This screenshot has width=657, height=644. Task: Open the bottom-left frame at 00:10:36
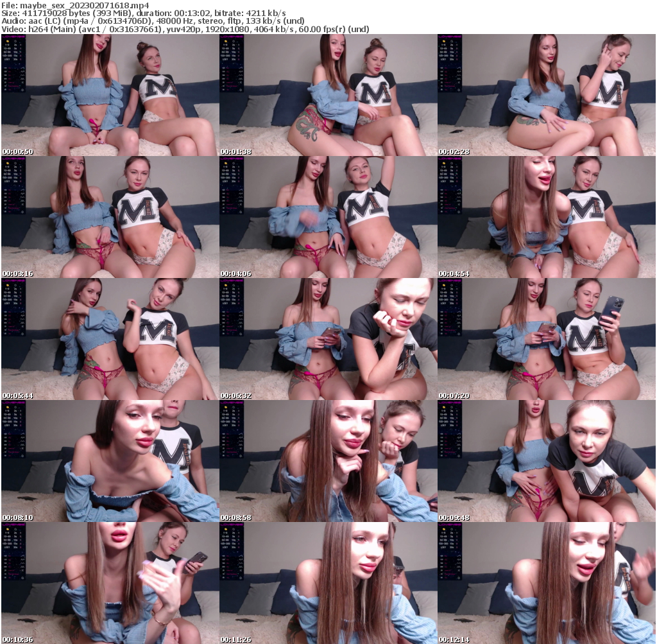coord(109,583)
